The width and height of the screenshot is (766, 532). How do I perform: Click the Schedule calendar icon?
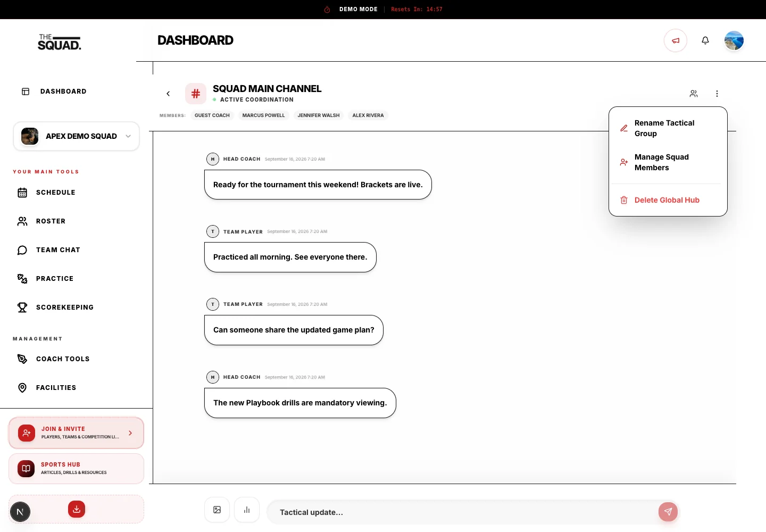tap(22, 193)
